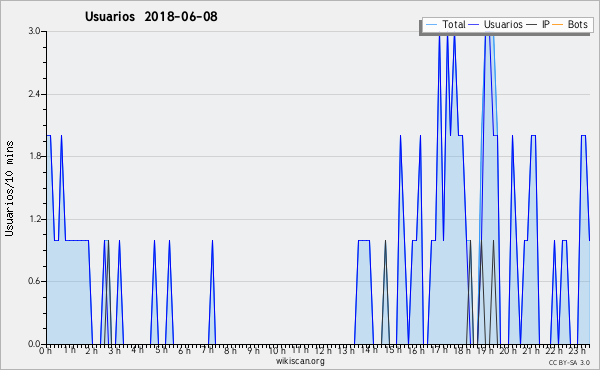Click the '3.0' y-axis value
The image size is (600, 370).
[34, 31]
